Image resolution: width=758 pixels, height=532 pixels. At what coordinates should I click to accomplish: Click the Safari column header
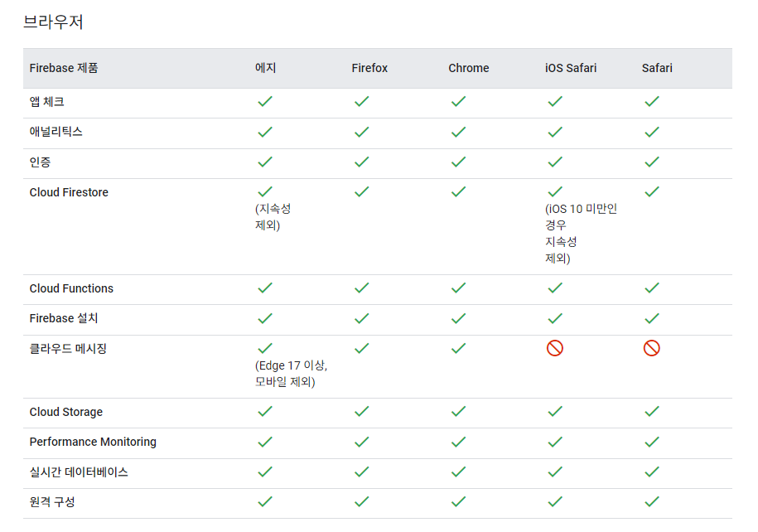[657, 68]
